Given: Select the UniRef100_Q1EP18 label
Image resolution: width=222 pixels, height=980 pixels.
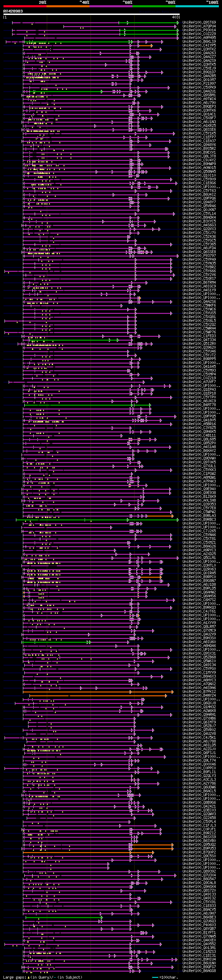Looking at the screenshot, I should 199,394.
